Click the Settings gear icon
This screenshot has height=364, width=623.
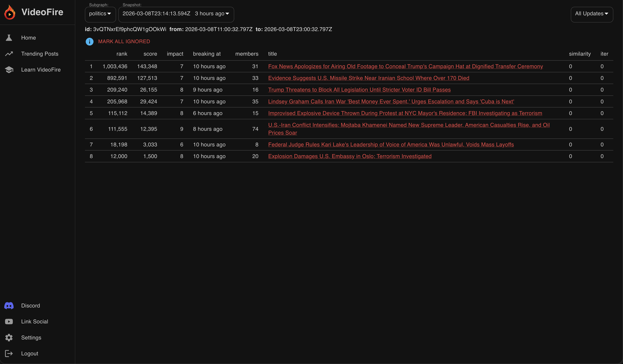click(x=9, y=338)
